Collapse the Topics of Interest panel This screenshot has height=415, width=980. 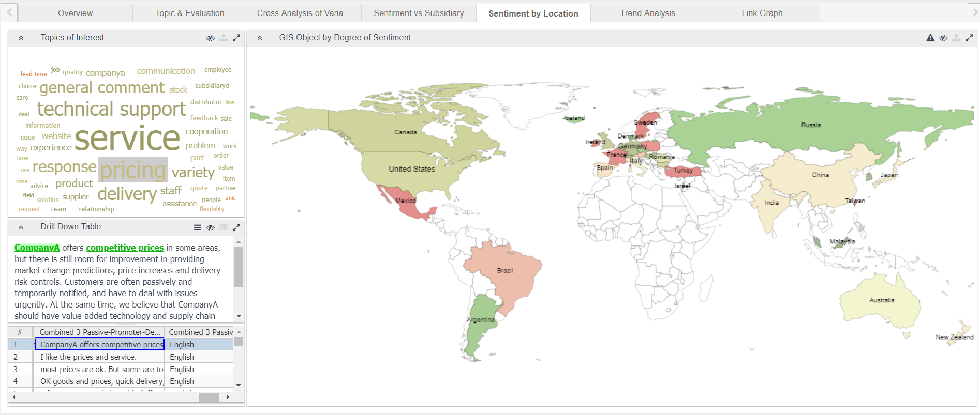point(21,38)
